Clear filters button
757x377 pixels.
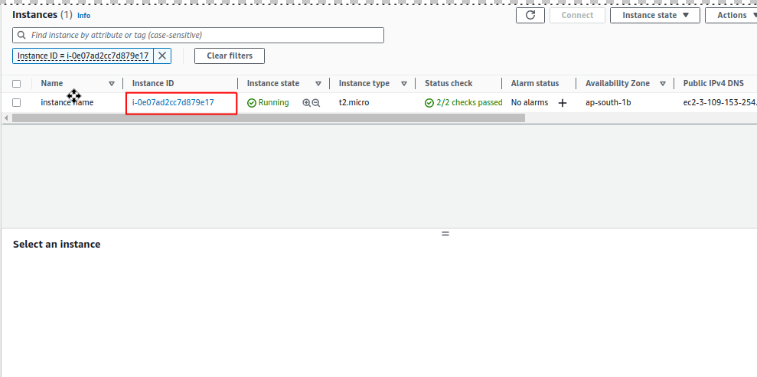pyautogui.click(x=229, y=56)
